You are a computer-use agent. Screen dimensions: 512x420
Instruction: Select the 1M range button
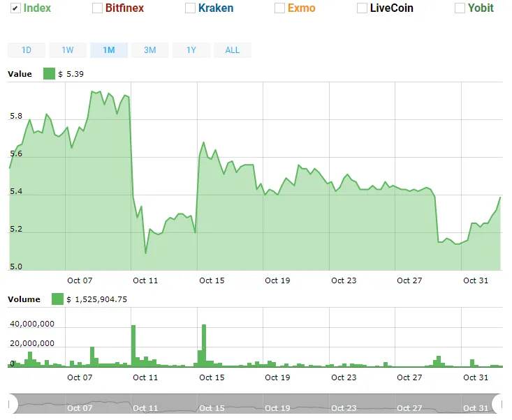pyautogui.click(x=109, y=50)
